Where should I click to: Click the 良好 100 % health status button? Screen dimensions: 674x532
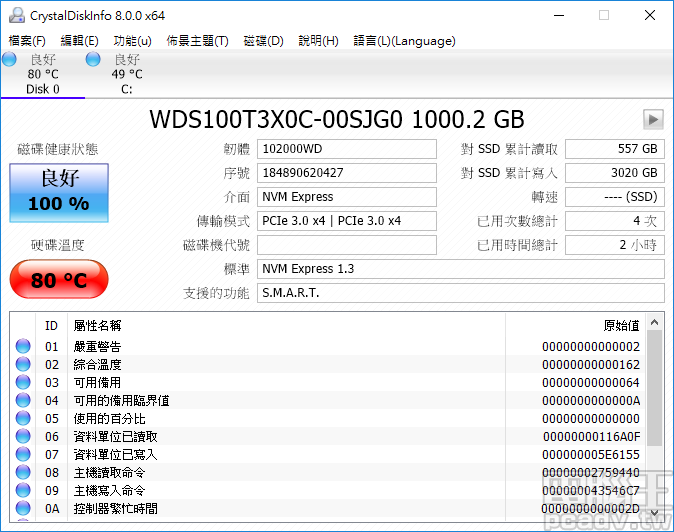[x=59, y=193]
